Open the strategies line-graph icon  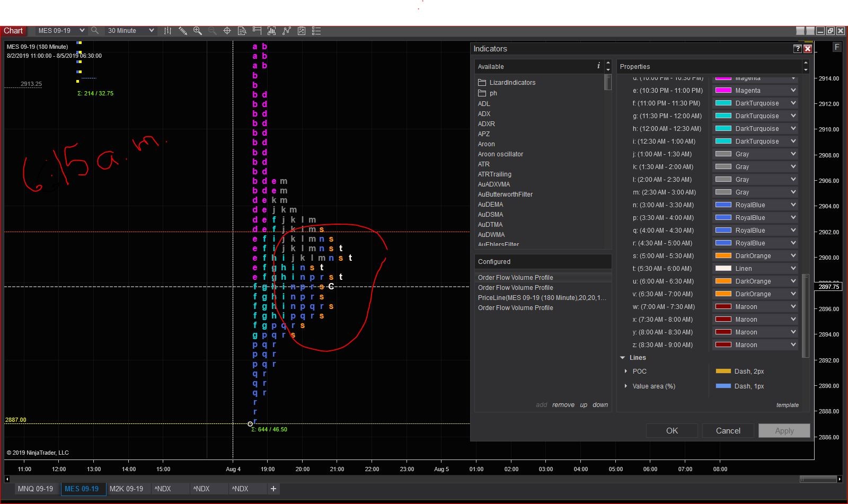coord(287,31)
